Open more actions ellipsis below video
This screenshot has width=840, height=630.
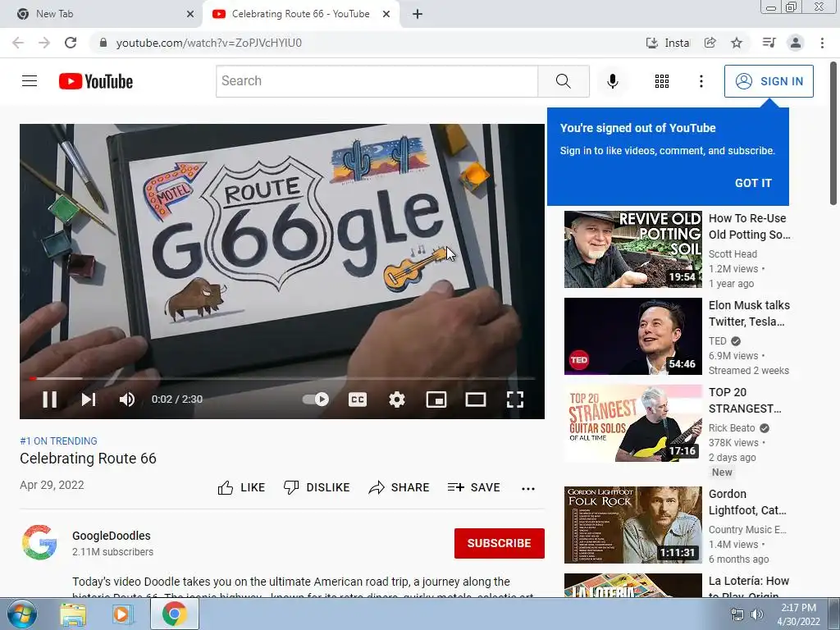[x=528, y=488]
